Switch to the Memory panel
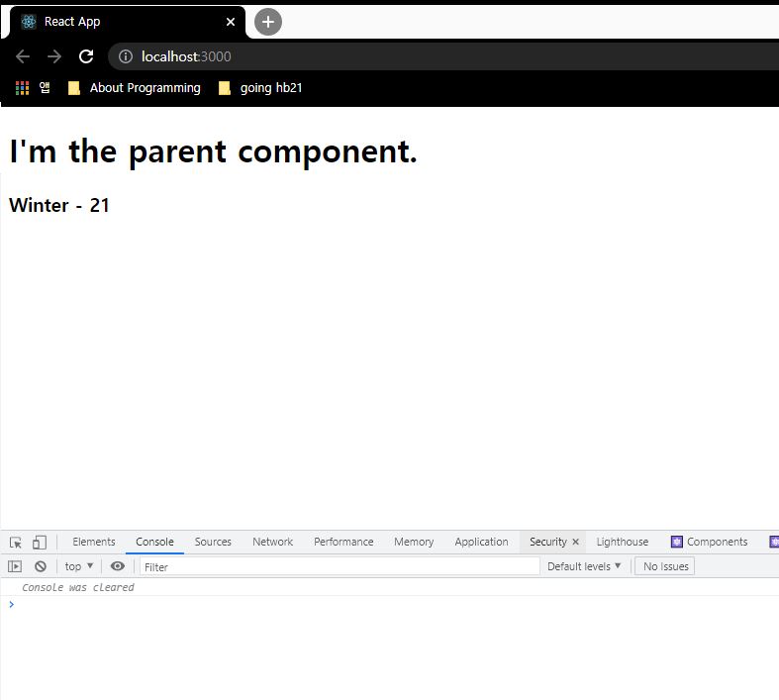This screenshot has height=700, width=779. point(414,542)
